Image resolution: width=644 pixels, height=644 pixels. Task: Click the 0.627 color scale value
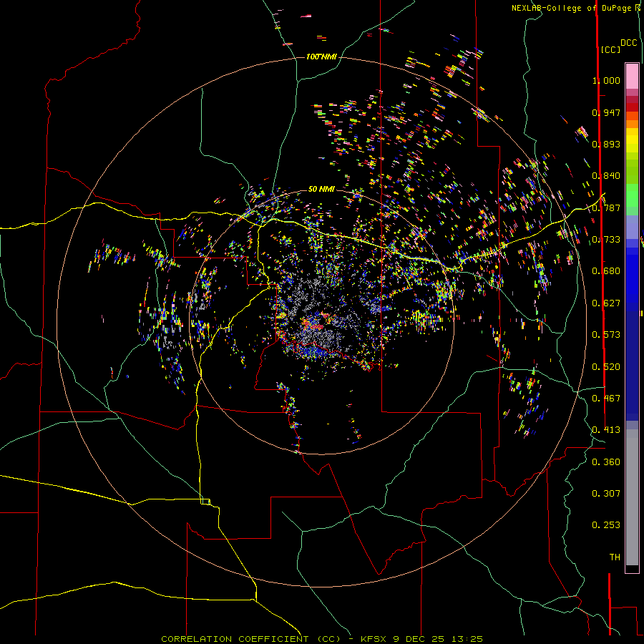[x=606, y=303]
